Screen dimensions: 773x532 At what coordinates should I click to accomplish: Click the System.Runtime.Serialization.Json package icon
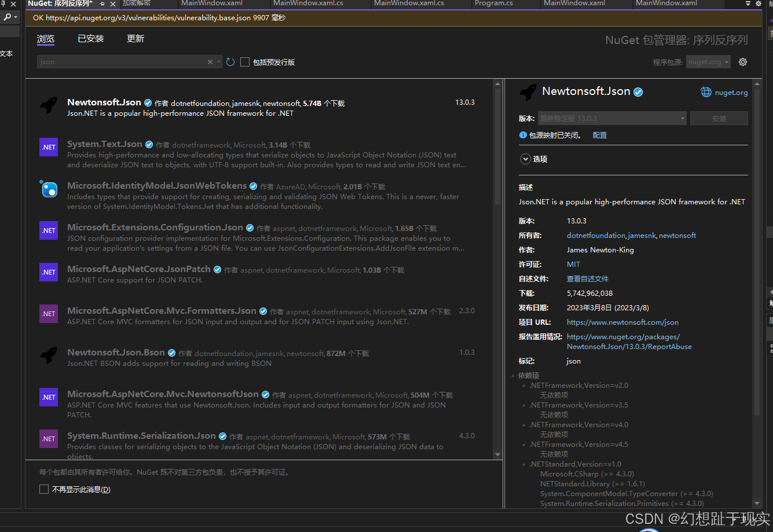point(49,439)
